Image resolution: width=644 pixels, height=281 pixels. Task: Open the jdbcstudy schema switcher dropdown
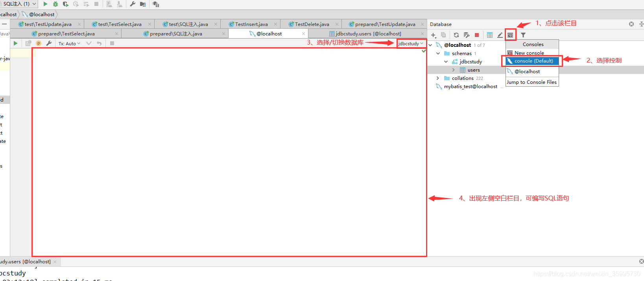[x=411, y=43]
